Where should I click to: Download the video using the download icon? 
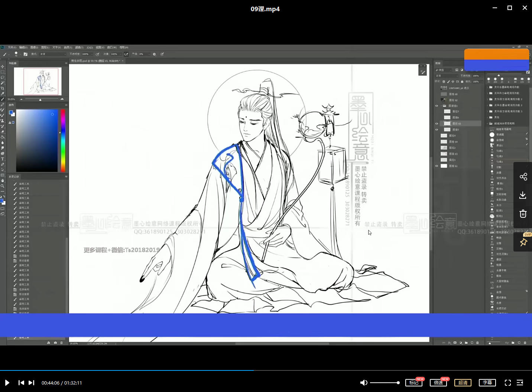[523, 195]
